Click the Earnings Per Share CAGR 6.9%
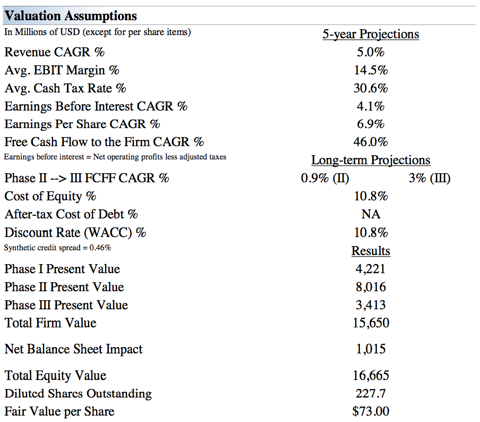 pyautogui.click(x=371, y=124)
